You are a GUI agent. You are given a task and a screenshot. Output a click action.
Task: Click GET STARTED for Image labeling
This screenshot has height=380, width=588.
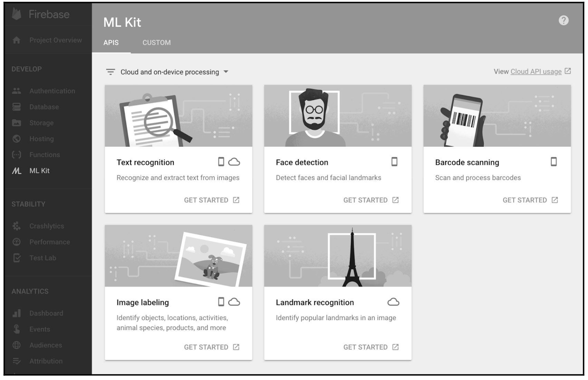coord(212,347)
